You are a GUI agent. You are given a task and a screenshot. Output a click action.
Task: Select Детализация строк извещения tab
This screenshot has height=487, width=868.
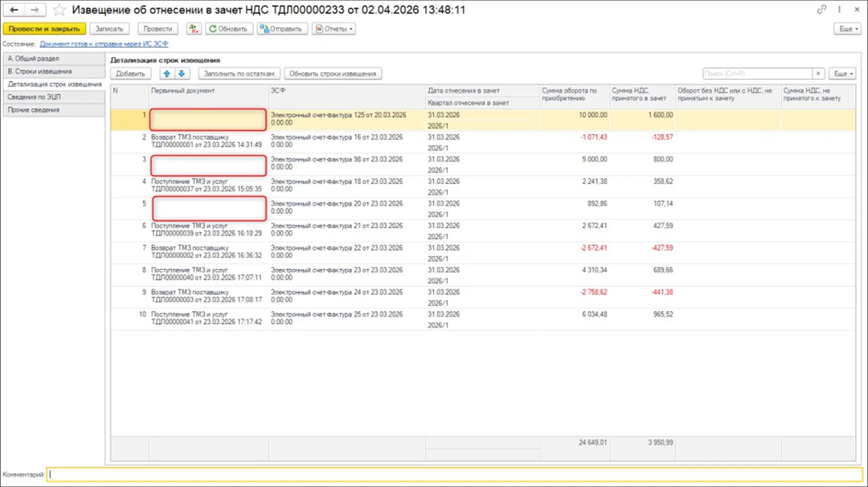(x=54, y=85)
